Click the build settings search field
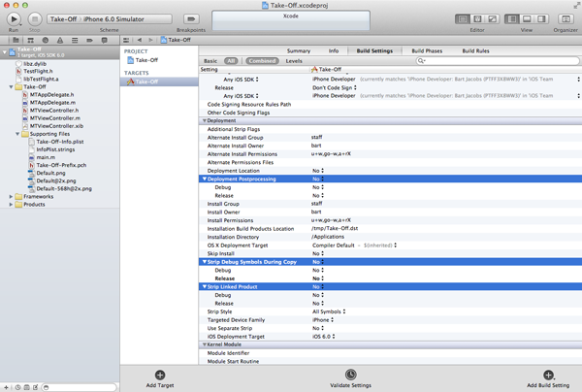 pos(498,60)
